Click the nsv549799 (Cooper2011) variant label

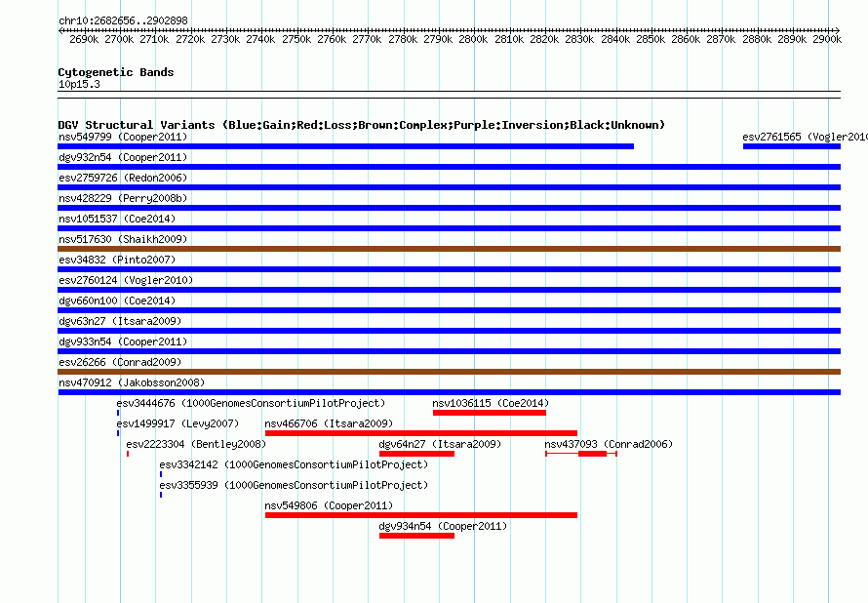click(123, 137)
